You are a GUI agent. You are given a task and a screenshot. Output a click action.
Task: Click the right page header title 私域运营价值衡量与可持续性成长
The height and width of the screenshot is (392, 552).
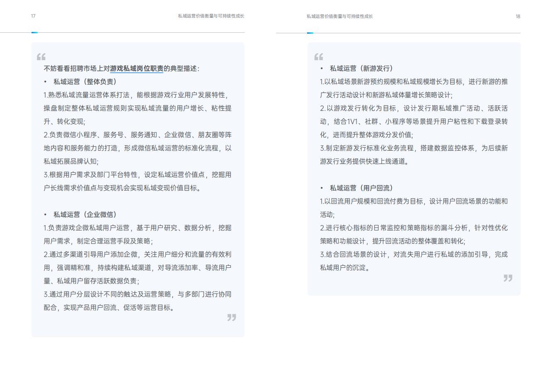tap(340, 17)
